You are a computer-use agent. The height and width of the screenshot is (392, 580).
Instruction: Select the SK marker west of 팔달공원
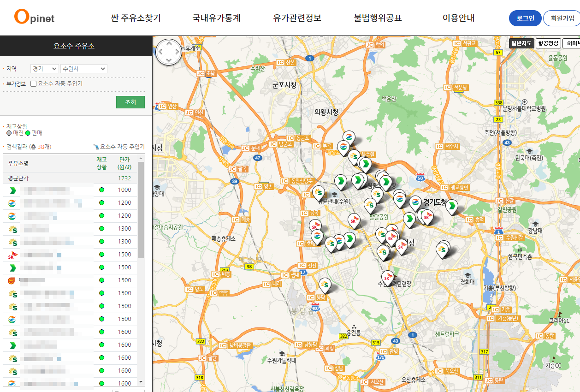coord(354,221)
